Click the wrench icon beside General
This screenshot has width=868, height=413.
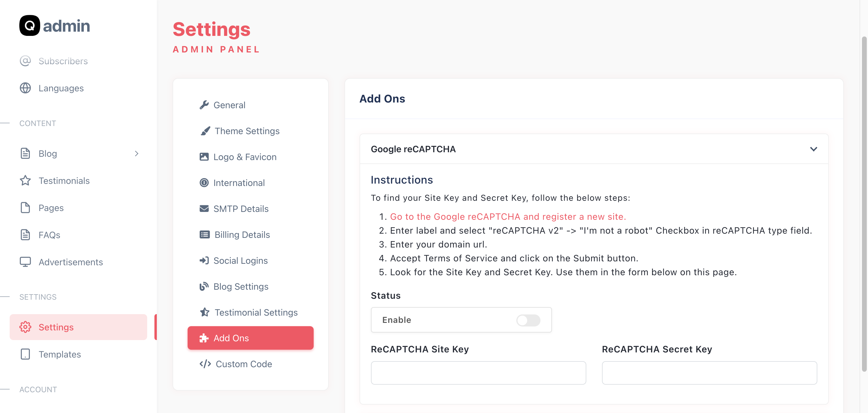[204, 105]
